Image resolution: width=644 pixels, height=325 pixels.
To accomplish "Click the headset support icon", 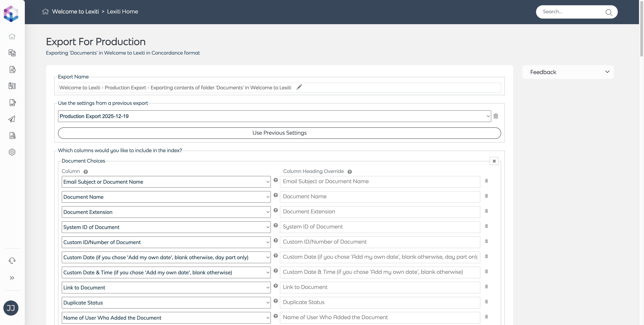I will 12,261.
